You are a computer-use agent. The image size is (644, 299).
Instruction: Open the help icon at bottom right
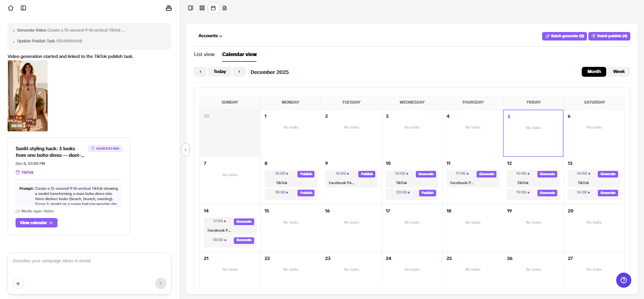(623, 280)
